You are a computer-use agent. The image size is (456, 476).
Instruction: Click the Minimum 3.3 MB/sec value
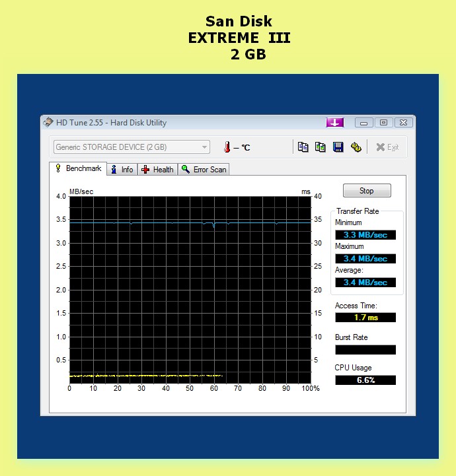click(x=365, y=234)
